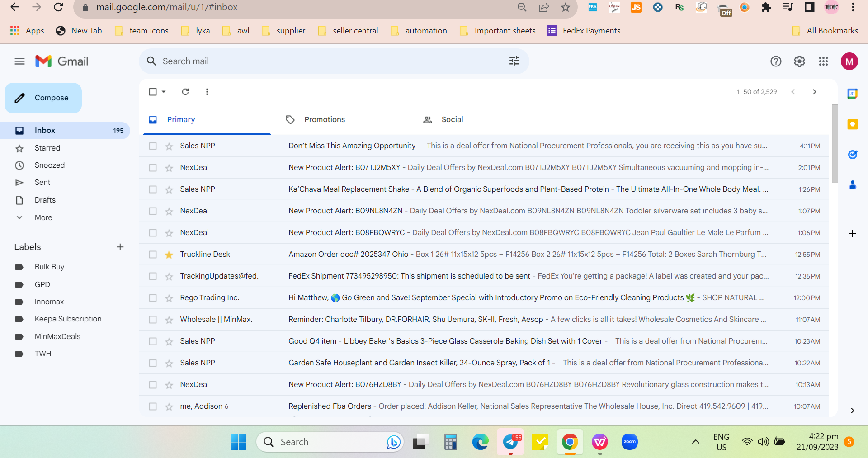Star the Sales NPP Don't Miss email
The height and width of the screenshot is (458, 868).
[x=169, y=146]
